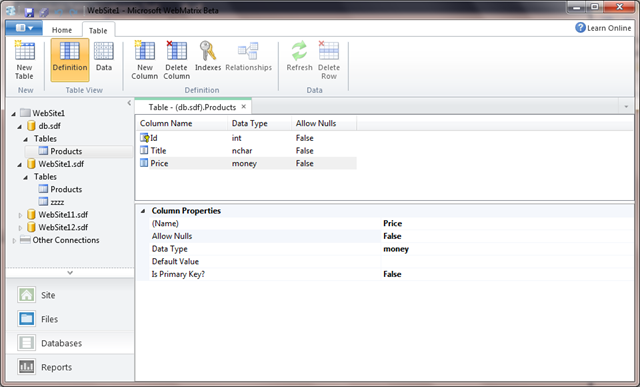Screen dimensions: 640x387
Task: Click the save icon in title bar
Action: coord(29,11)
